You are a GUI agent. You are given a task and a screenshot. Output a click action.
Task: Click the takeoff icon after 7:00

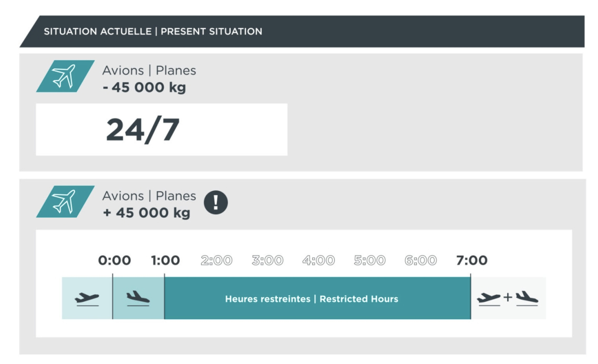coord(489,299)
